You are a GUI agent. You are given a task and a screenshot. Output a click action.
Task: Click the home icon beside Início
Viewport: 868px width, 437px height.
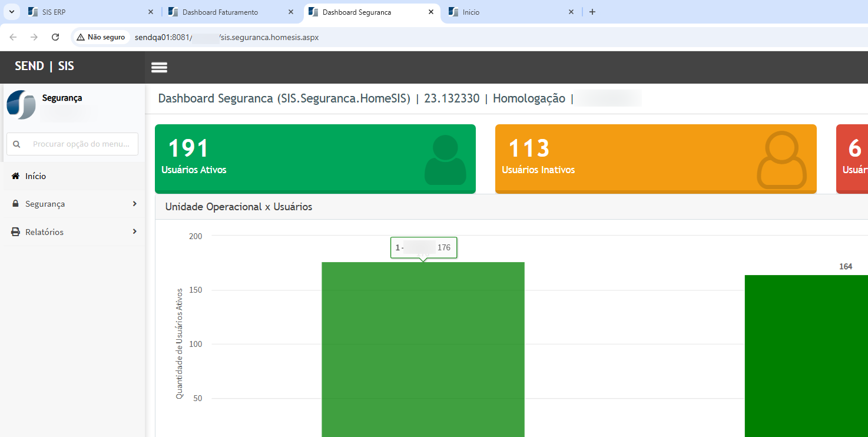[x=16, y=176]
